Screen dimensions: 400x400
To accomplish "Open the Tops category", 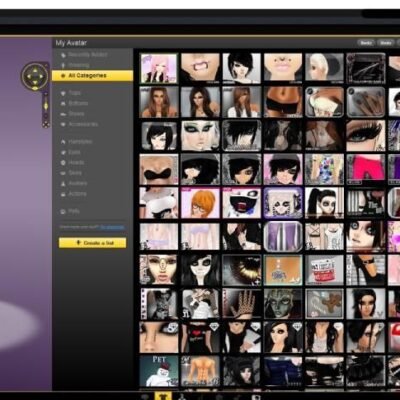I will [x=74, y=93].
